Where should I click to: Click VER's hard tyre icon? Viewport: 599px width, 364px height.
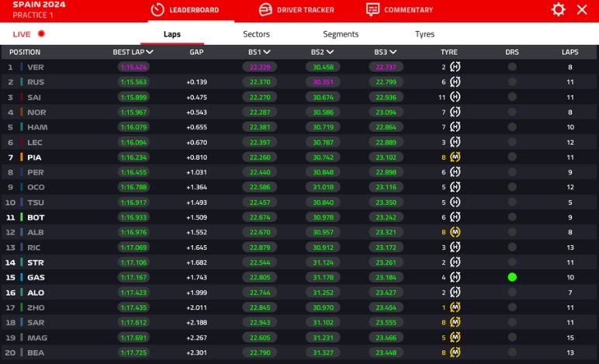(455, 68)
